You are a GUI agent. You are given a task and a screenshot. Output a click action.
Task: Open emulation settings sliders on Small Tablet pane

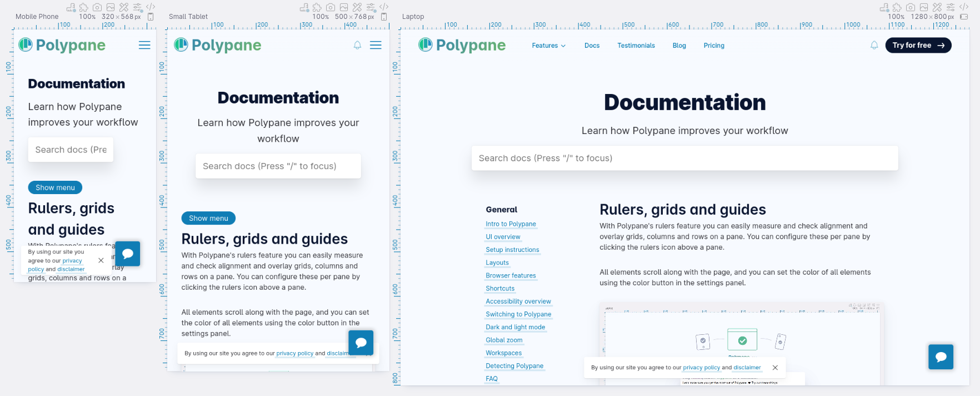click(x=371, y=7)
